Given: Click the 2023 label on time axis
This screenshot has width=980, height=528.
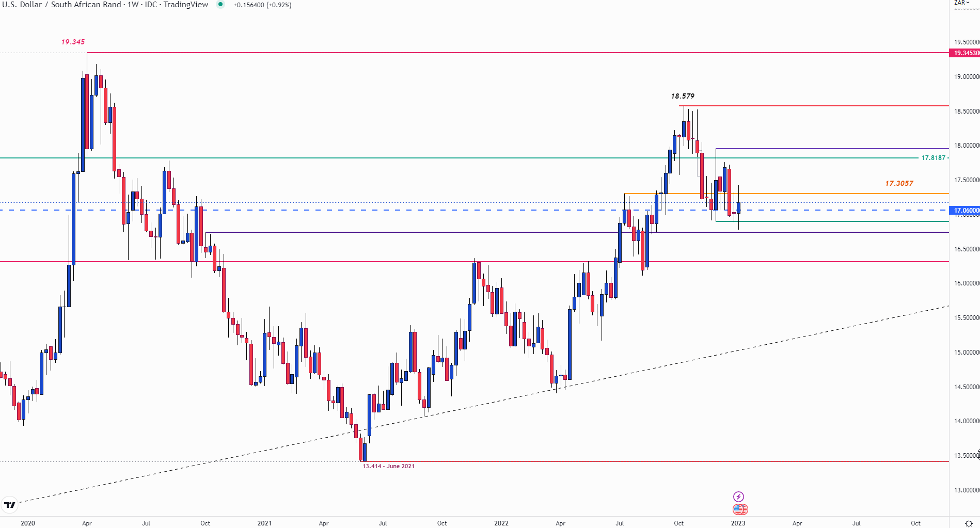Looking at the screenshot, I should pyautogui.click(x=738, y=523).
